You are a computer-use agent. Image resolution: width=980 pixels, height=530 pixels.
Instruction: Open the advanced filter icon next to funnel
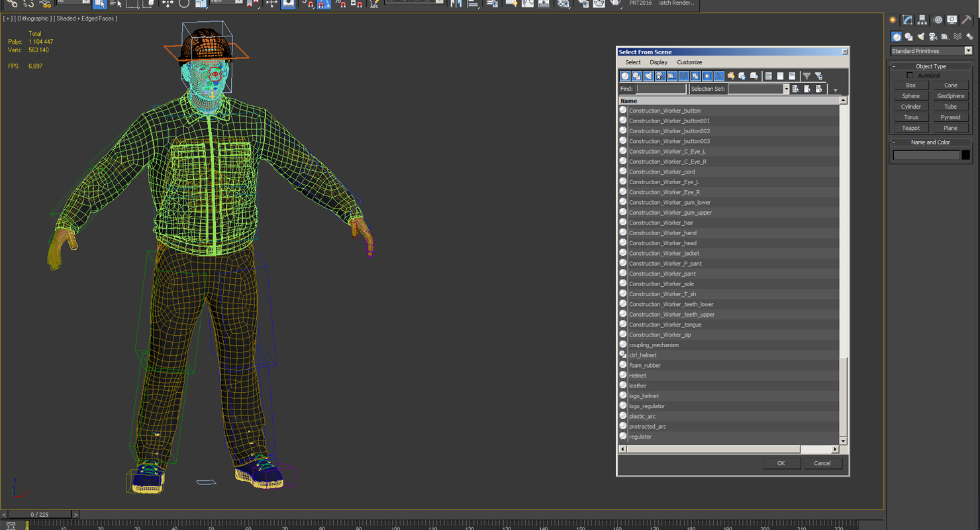click(819, 76)
